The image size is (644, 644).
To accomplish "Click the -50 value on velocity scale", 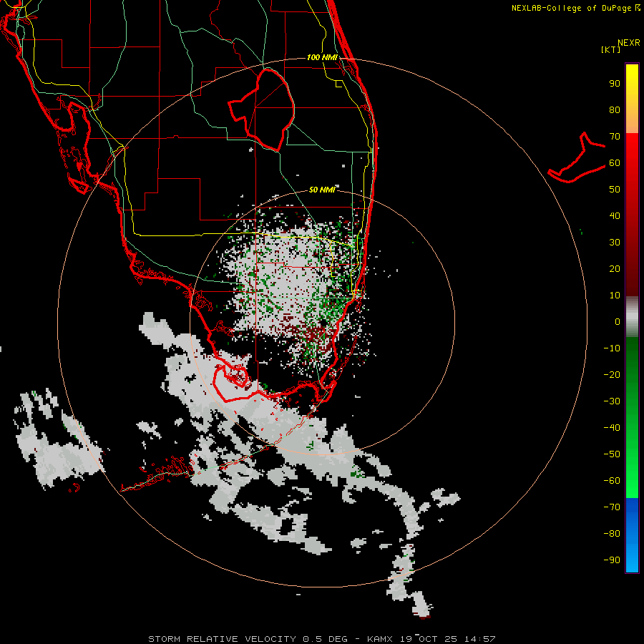I will 612,454.
